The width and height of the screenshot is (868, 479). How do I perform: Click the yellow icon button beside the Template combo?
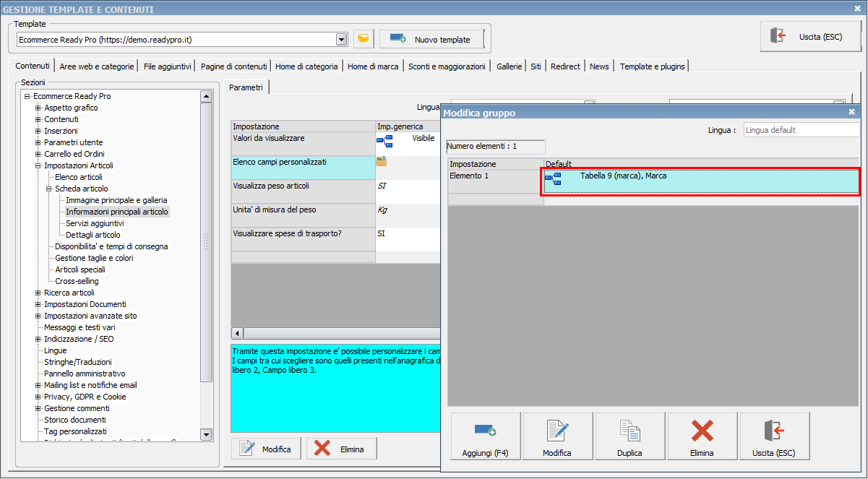364,39
